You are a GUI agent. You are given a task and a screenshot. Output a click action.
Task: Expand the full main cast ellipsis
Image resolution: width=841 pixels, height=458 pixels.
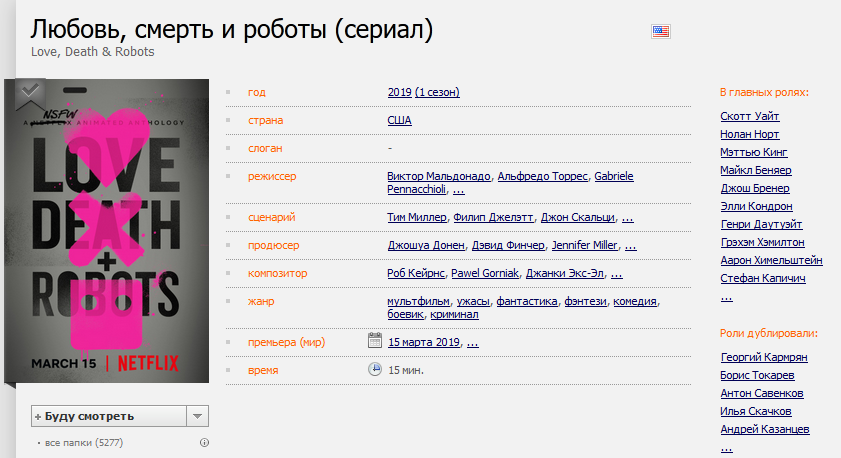click(x=726, y=297)
